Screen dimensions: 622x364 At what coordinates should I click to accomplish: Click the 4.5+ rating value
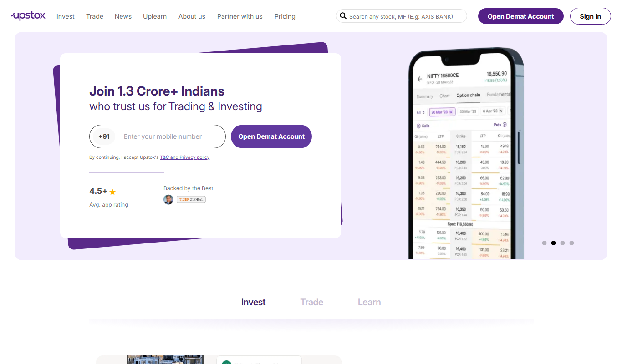(98, 191)
